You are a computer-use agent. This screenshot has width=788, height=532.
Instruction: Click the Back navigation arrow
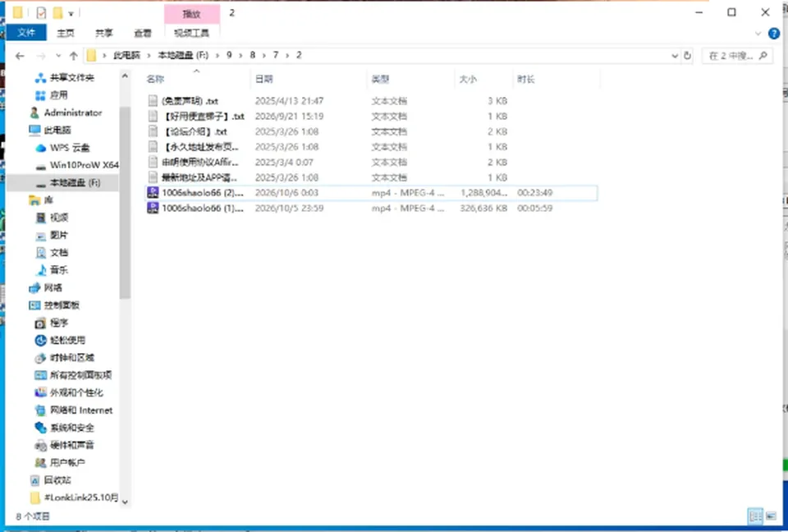[20, 56]
